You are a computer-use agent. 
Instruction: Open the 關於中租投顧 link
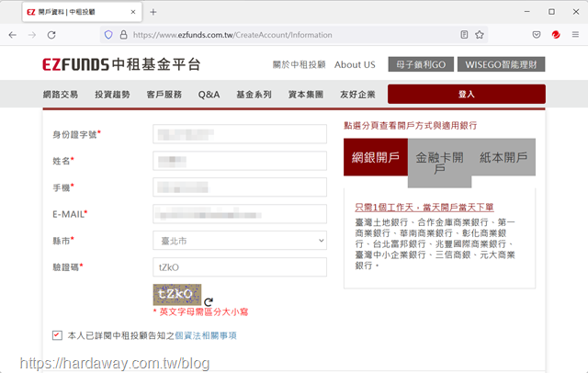[x=299, y=64]
